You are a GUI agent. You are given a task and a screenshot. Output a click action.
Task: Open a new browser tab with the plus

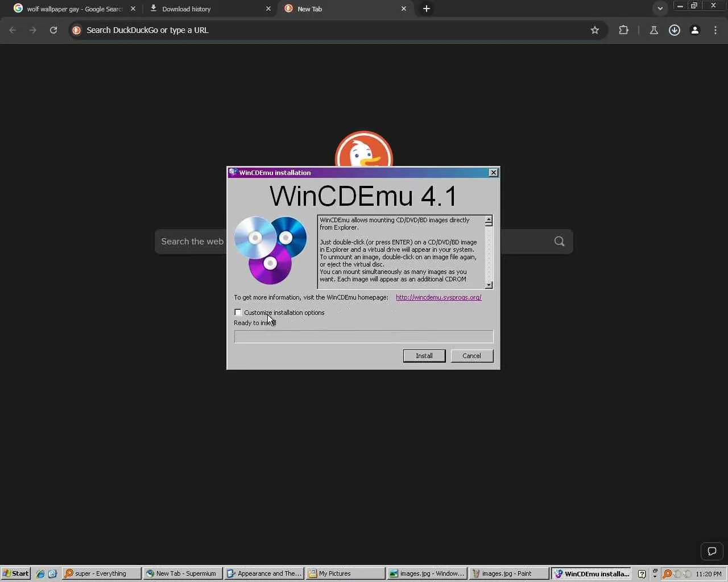pyautogui.click(x=427, y=9)
